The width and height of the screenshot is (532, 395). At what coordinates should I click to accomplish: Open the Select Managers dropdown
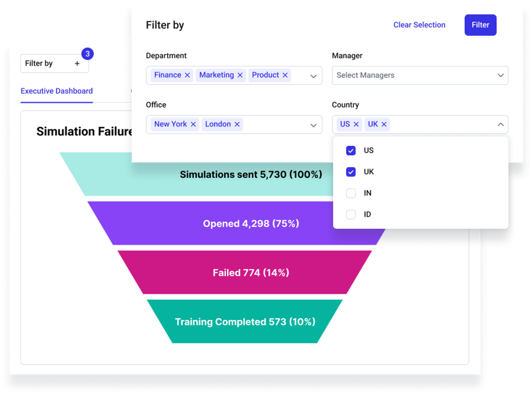point(420,75)
